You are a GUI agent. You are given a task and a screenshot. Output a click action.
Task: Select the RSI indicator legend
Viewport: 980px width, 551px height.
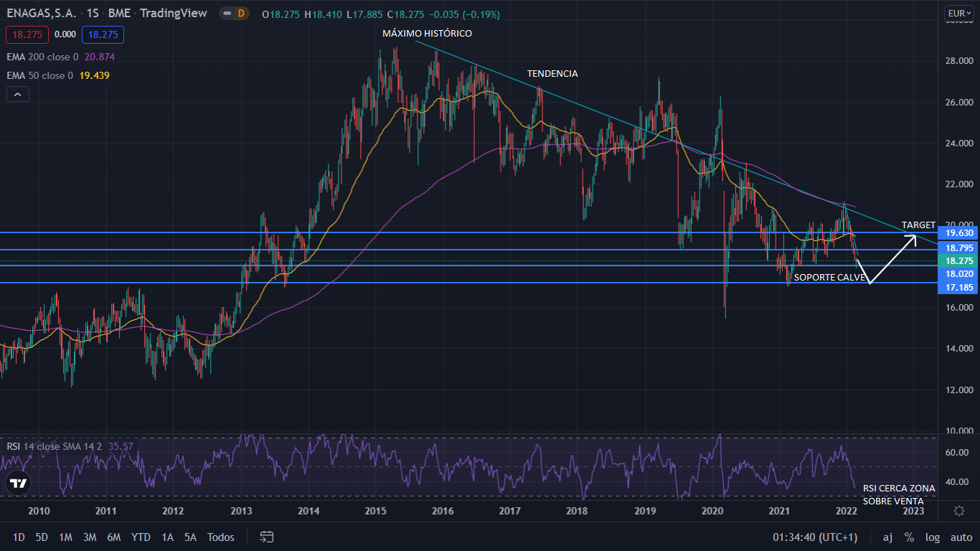click(x=54, y=446)
